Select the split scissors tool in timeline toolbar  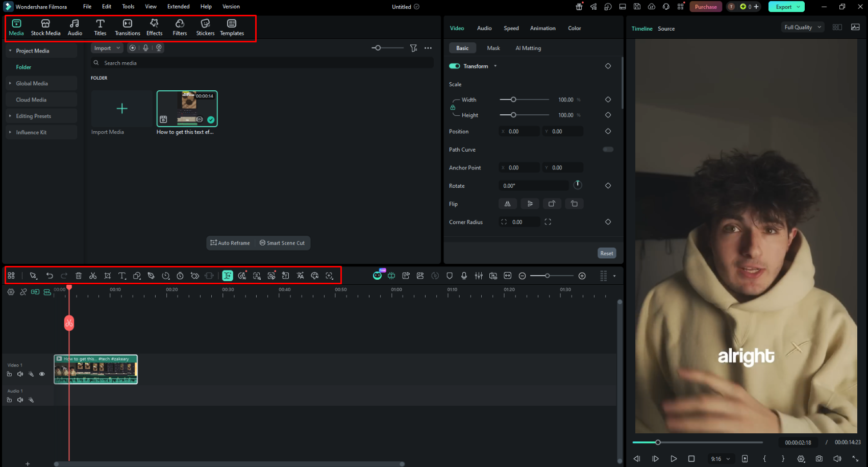[93, 276]
